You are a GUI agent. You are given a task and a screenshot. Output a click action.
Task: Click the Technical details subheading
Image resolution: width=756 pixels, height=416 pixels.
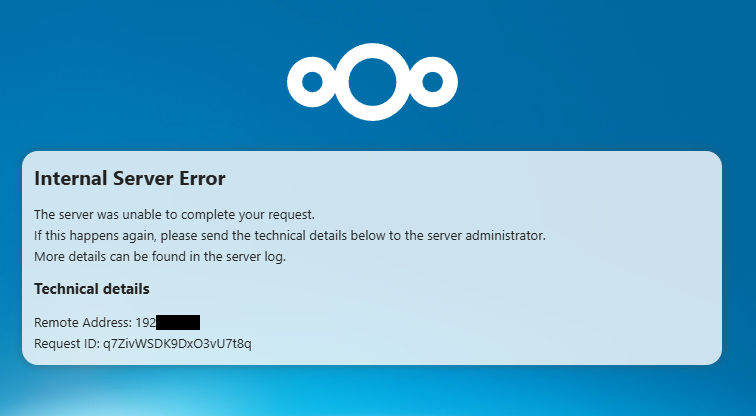(x=92, y=289)
